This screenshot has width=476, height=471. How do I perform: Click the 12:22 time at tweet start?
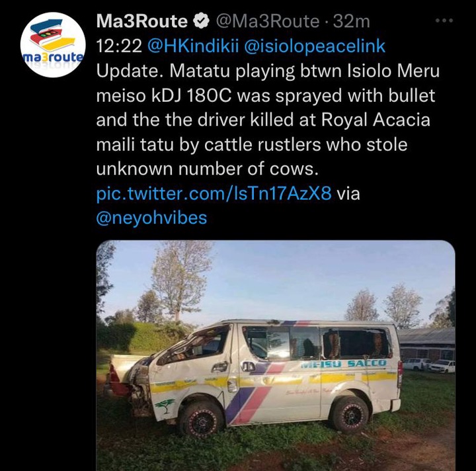click(119, 46)
